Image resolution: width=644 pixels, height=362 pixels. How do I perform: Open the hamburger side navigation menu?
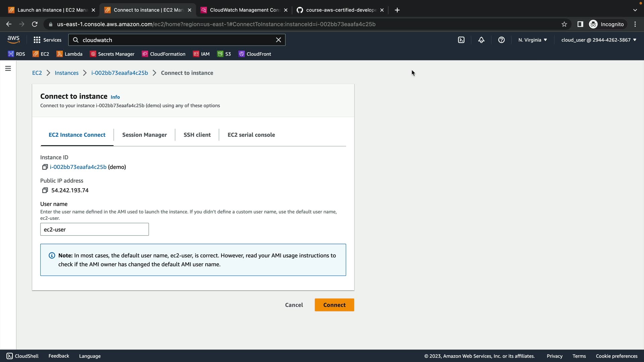(8, 68)
